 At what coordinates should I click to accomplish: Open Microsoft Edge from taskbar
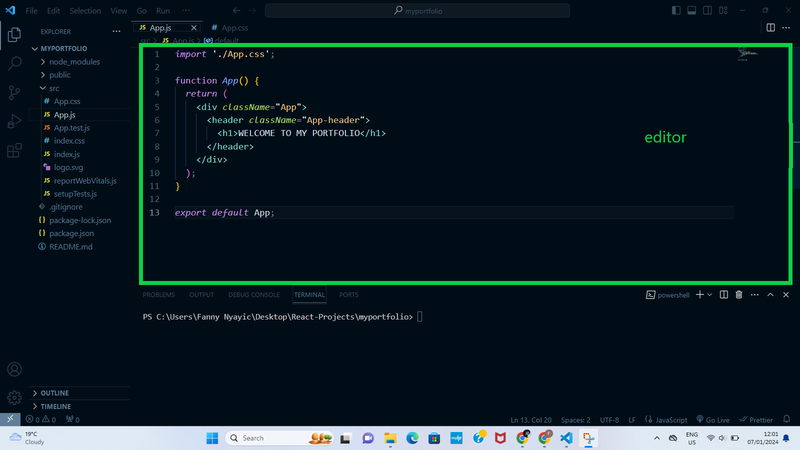pyautogui.click(x=412, y=438)
